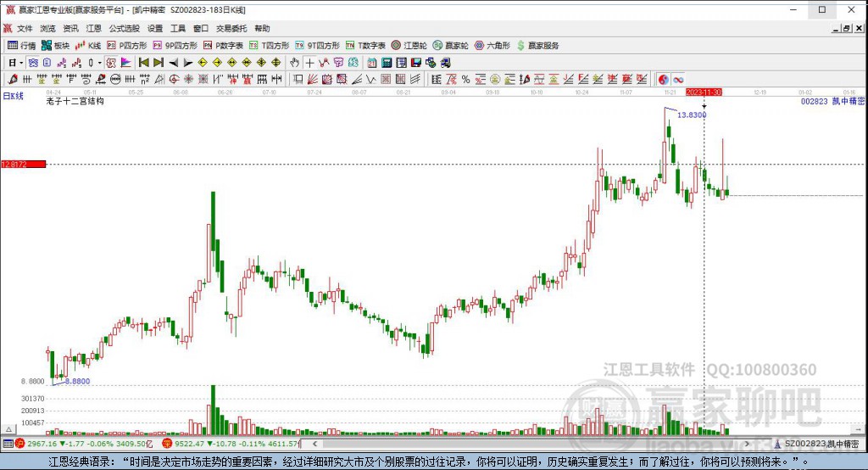
Task: Minimize the inner child window
Action: tap(837, 28)
